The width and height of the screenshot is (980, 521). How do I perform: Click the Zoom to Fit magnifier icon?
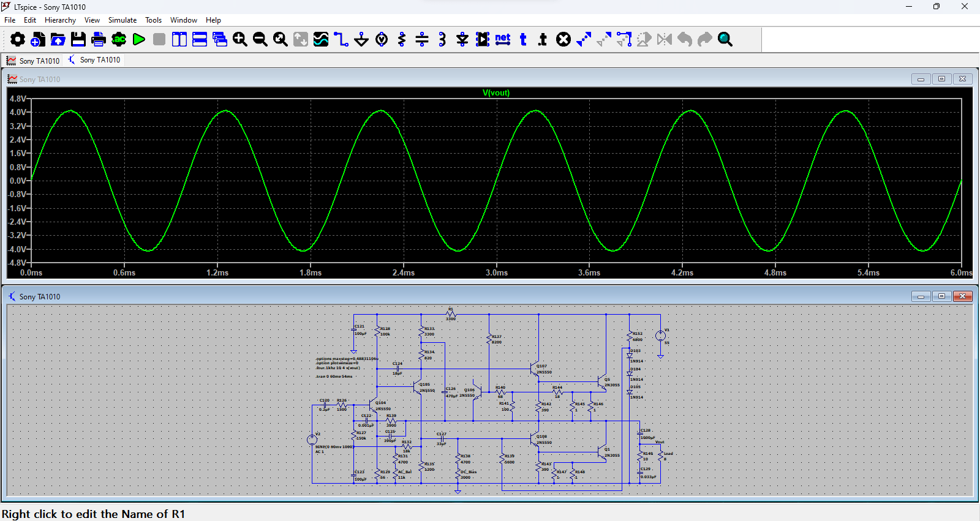[x=281, y=40]
